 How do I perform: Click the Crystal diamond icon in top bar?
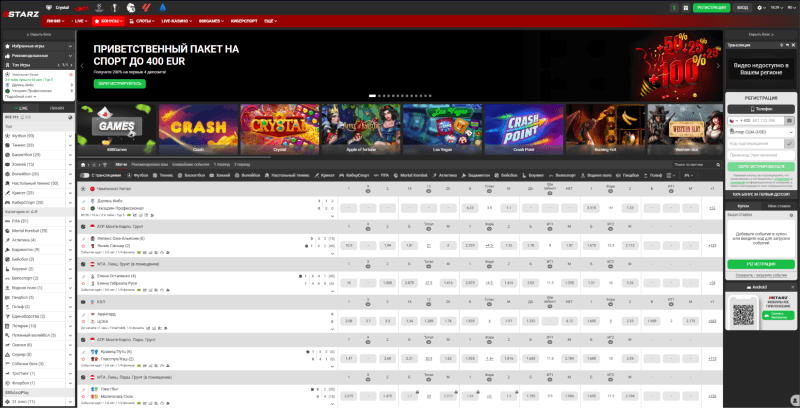[48, 6]
